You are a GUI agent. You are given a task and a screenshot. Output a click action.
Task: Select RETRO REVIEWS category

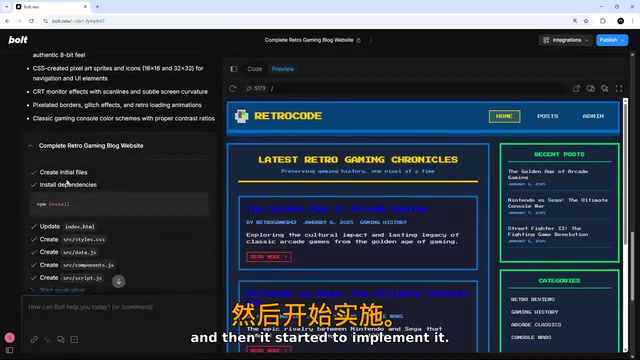[533, 299]
